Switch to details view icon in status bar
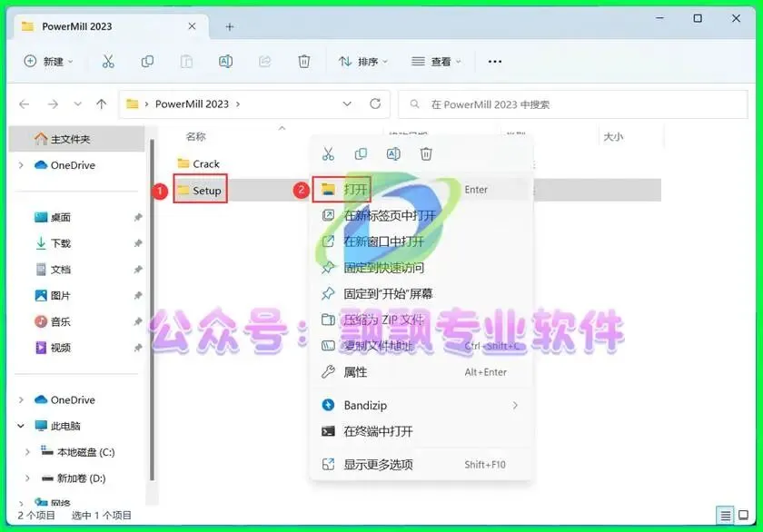The image size is (763, 532). pos(725,515)
